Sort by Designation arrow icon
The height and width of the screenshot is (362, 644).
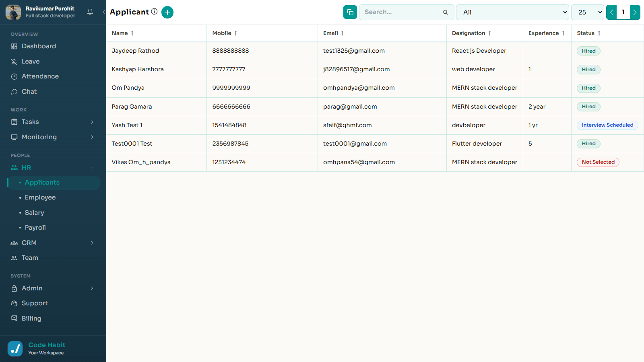coord(490,33)
